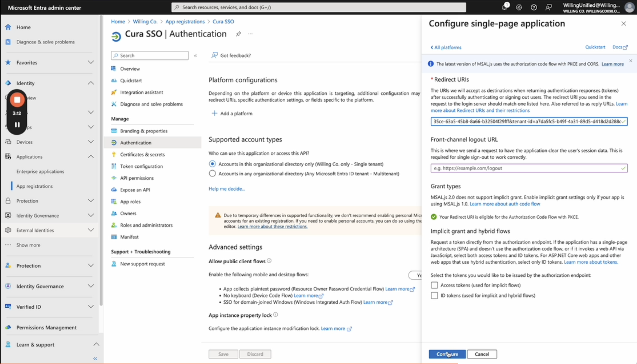Stop the screen recording
Image resolution: width=637 pixels, height=364 pixels.
click(17, 100)
